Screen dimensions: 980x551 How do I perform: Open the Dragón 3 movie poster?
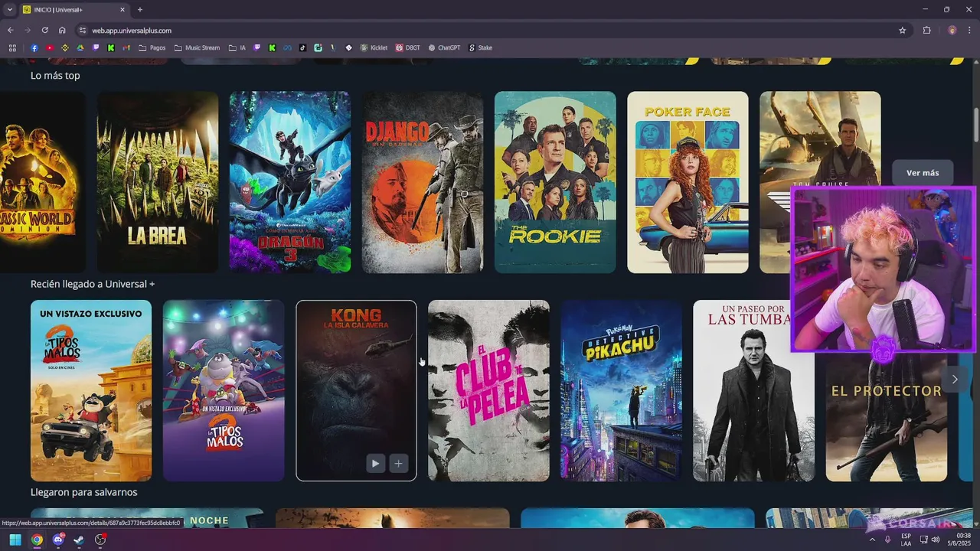click(290, 182)
